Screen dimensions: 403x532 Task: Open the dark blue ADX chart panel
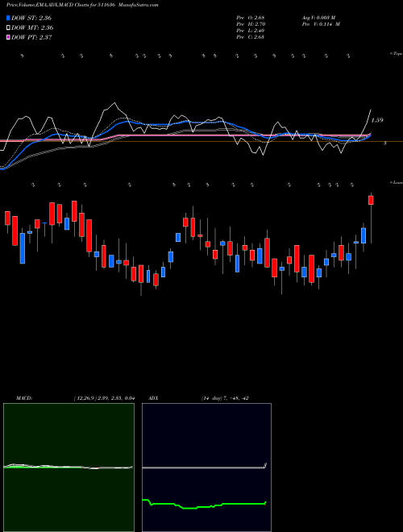coord(206,468)
